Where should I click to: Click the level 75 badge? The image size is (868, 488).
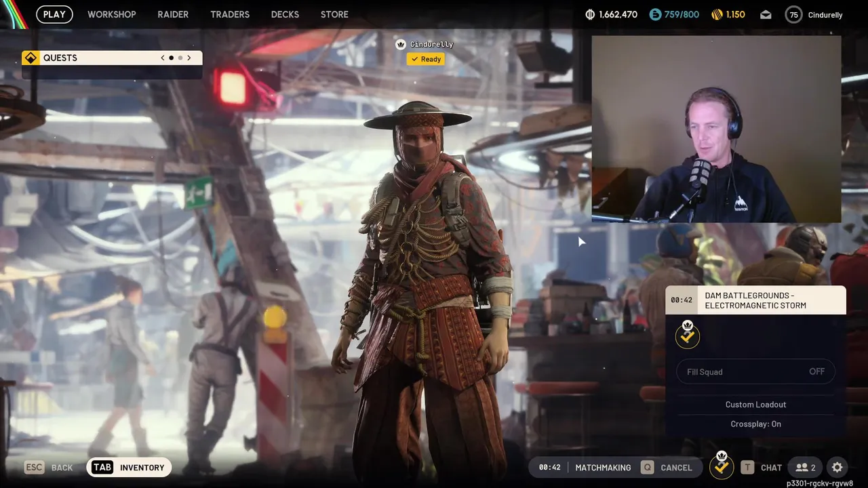794,14
